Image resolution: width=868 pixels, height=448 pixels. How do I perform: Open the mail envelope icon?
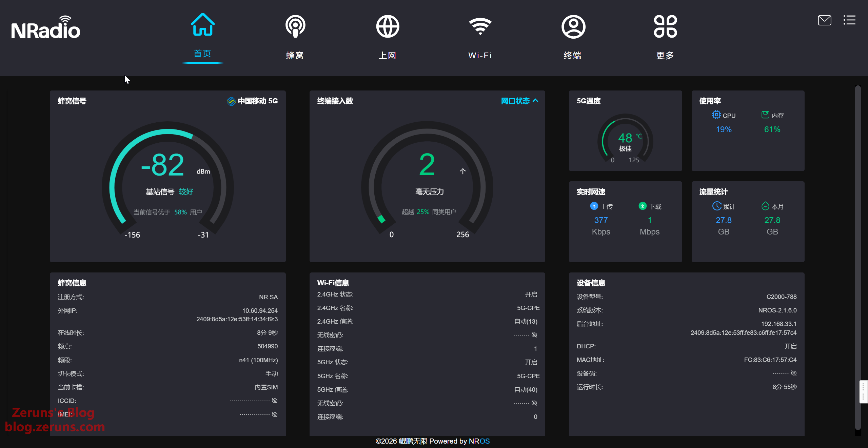pos(824,20)
